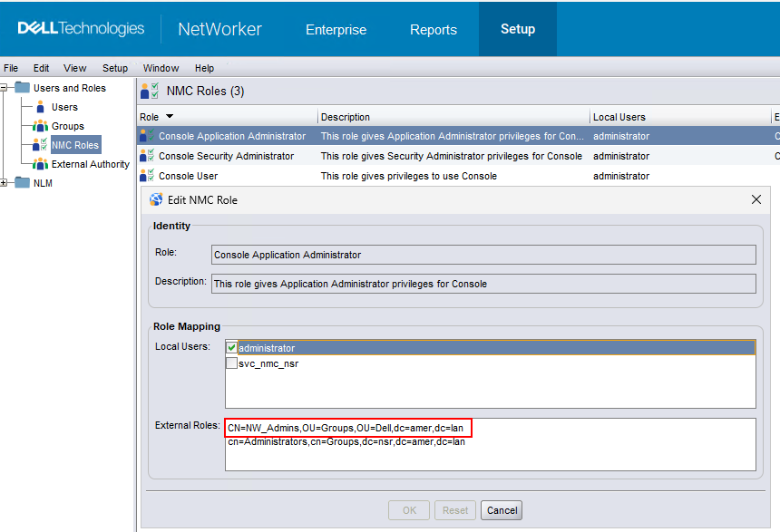Select the Console User role name
This screenshot has width=780, height=532.
188,176
